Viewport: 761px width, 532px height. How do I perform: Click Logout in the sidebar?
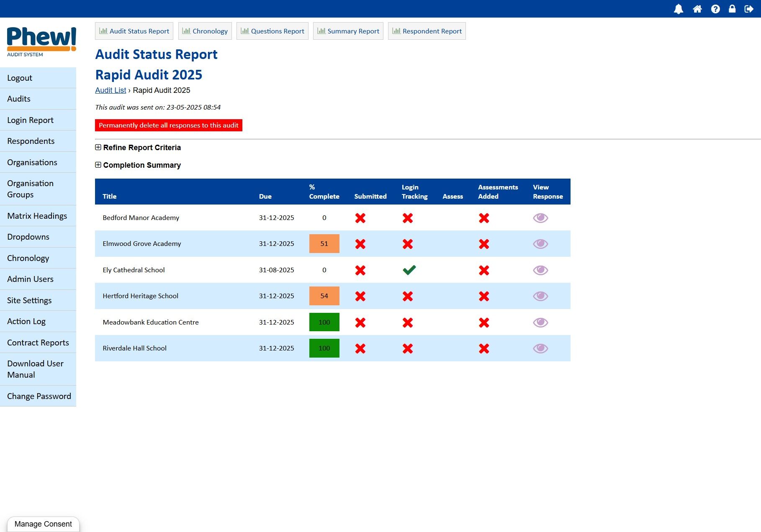38,78
